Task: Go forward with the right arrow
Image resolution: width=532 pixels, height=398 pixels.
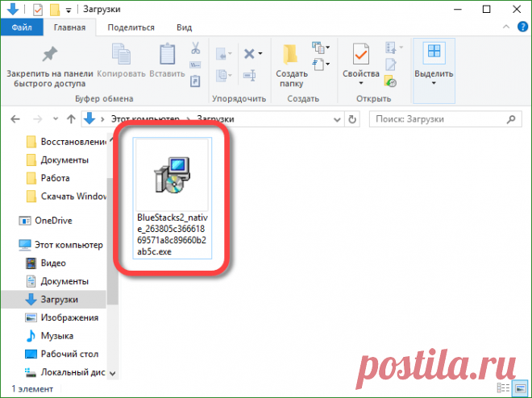Action: click(38, 119)
